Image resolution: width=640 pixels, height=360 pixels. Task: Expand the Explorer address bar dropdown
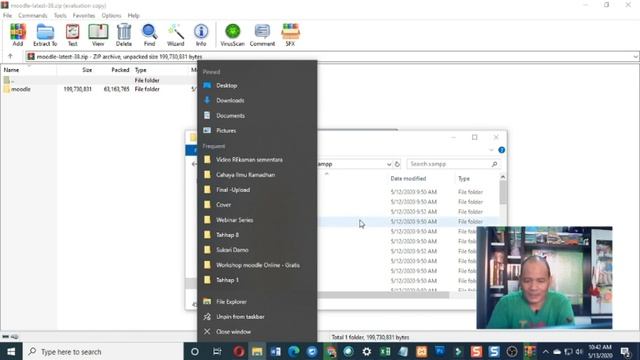(389, 164)
